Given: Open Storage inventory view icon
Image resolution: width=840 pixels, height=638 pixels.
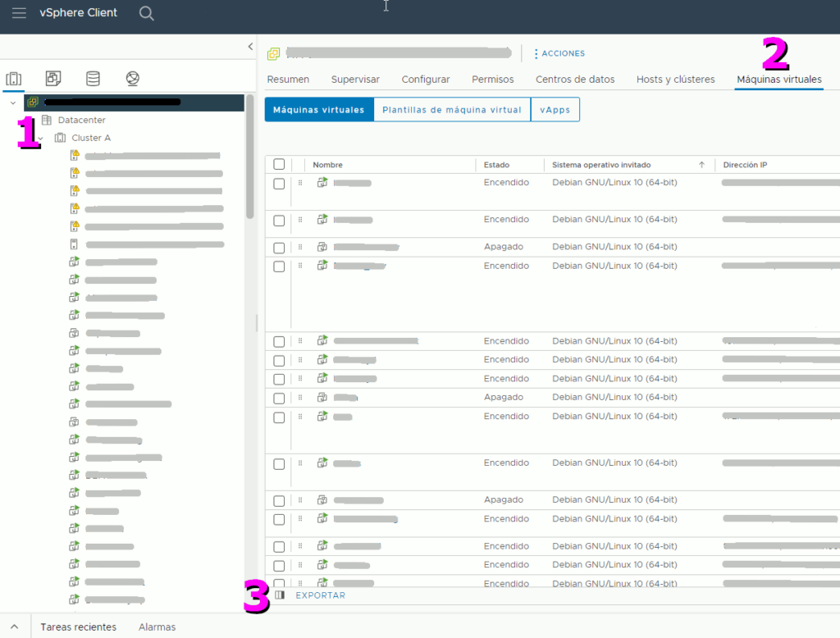Looking at the screenshot, I should 93,78.
